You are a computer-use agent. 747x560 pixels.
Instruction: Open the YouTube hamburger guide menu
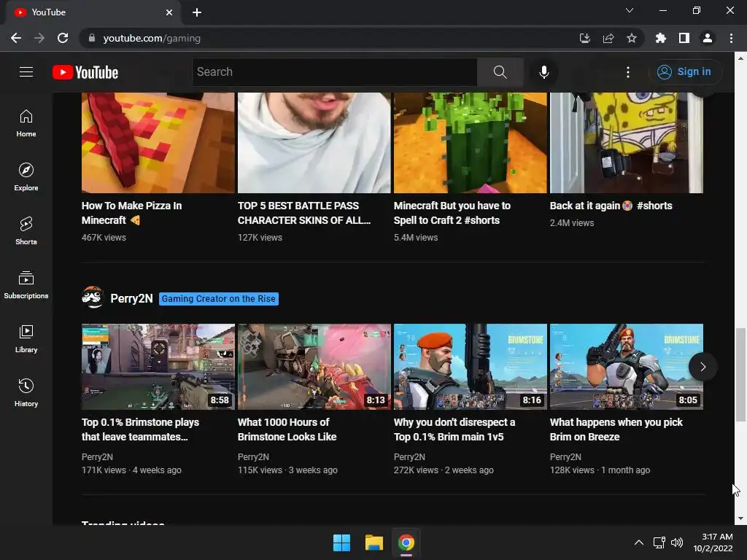point(26,72)
